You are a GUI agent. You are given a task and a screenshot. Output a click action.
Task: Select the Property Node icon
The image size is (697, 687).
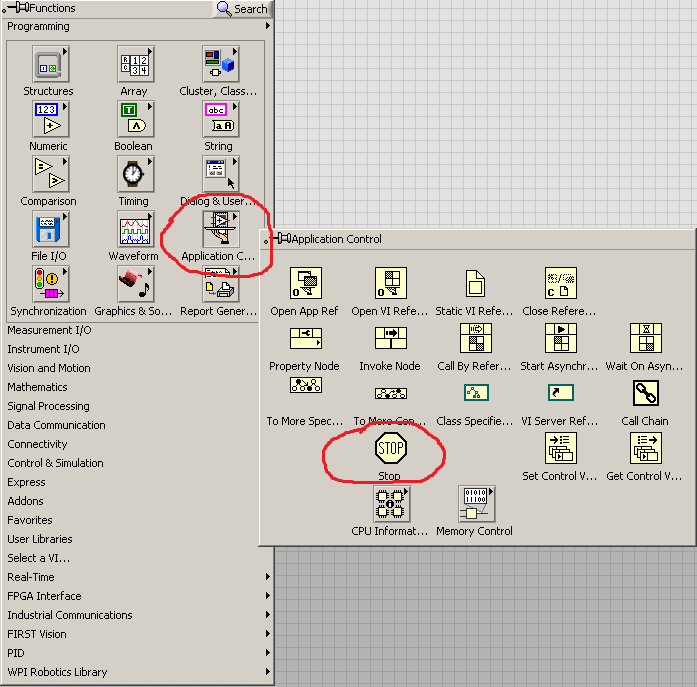(x=305, y=339)
